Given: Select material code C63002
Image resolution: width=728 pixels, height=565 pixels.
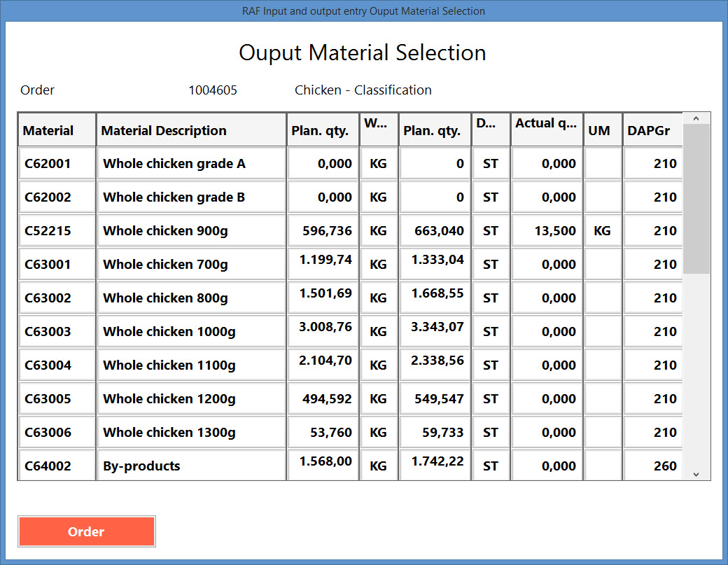Looking at the screenshot, I should click(57, 298).
